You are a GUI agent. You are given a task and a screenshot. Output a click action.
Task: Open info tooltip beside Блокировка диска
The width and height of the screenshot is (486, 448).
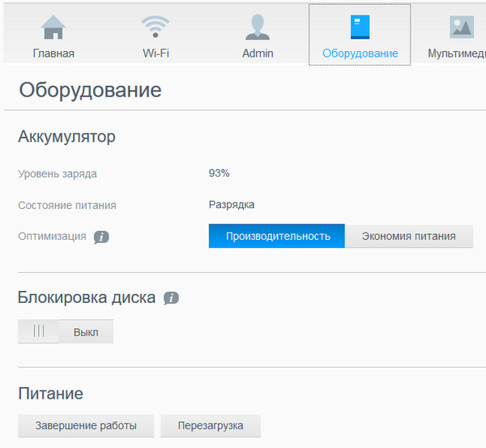(x=171, y=298)
